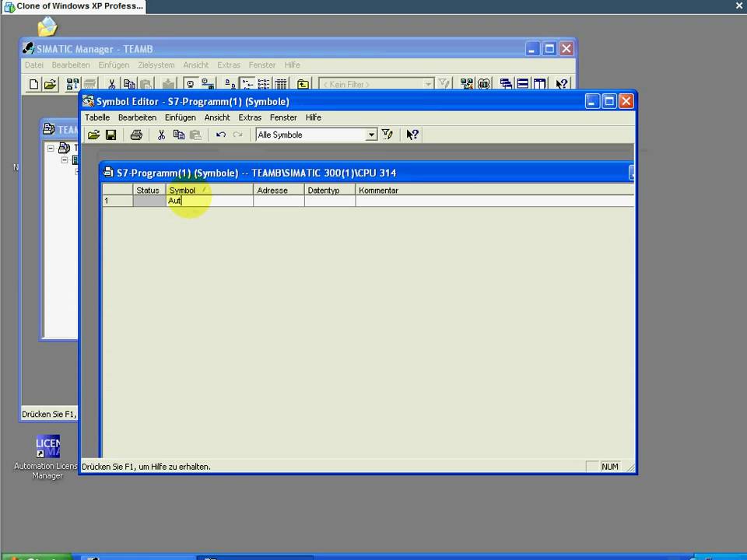The width and height of the screenshot is (747, 560).
Task: Click 'Drücken Sie F1, um Hilfe zu erhalten.' status text
Action: pos(146,467)
